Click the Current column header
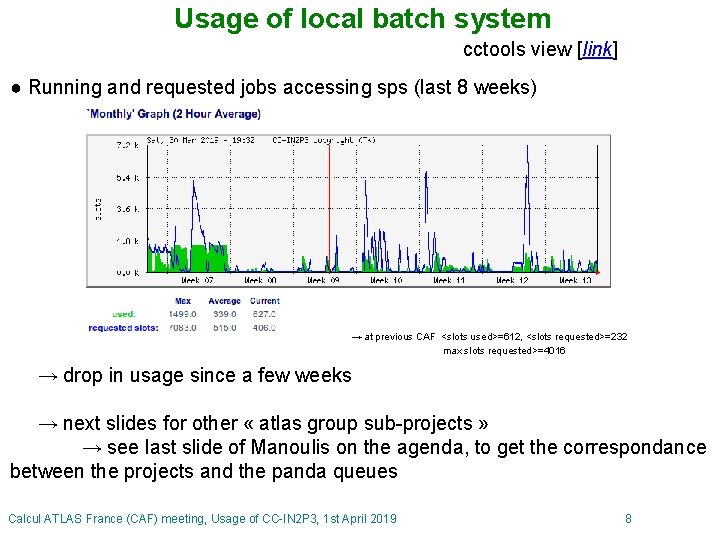 tap(265, 301)
